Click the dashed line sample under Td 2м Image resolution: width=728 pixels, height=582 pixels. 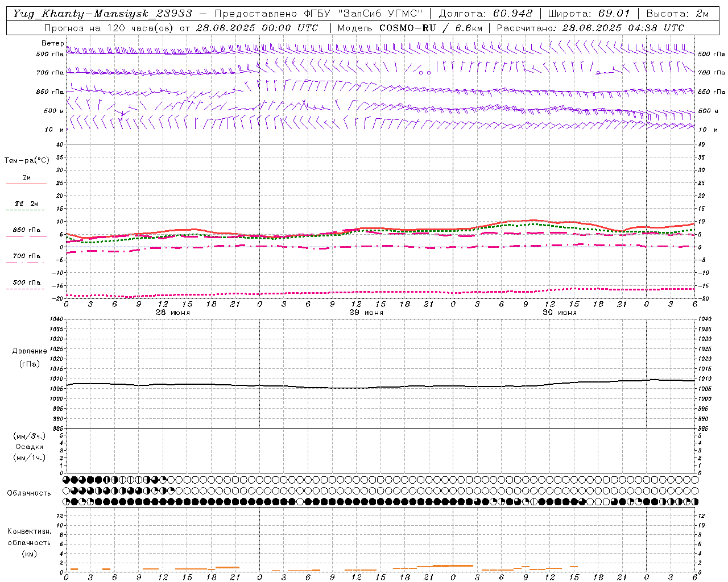point(25,210)
